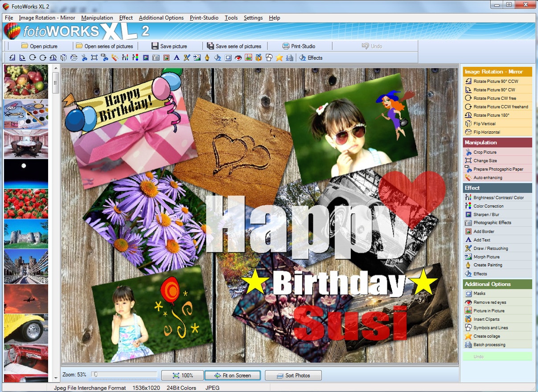Screen dimensions: 538x392
Task: Click Rotate Picture CCW freehand in side panel
Action: 497,106
